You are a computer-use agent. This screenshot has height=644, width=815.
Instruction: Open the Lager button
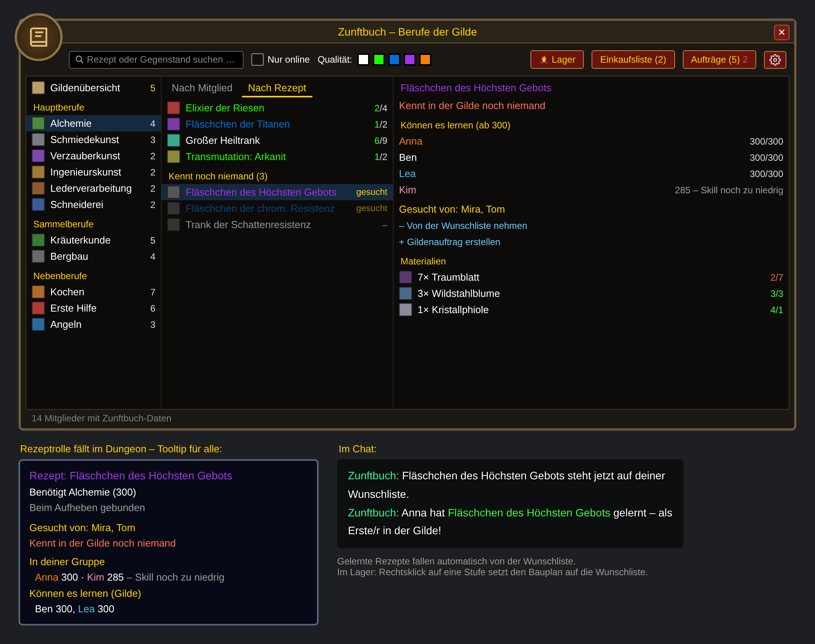[557, 60]
